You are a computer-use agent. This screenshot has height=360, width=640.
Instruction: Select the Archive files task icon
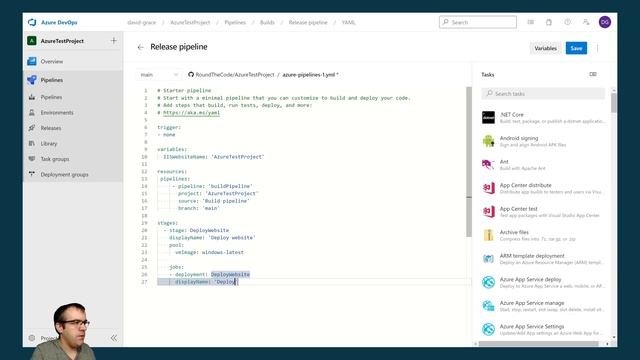coord(488,235)
